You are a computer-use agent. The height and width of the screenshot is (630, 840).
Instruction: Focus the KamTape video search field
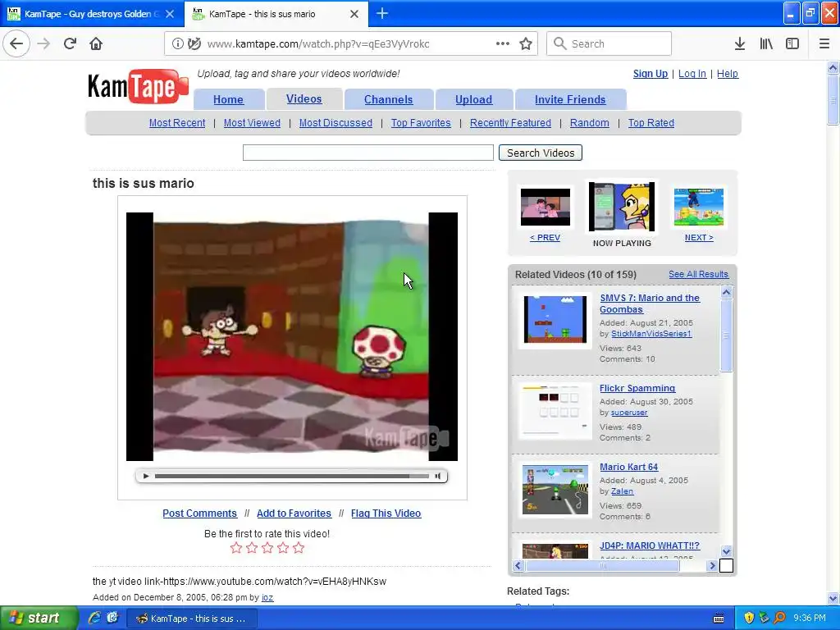[368, 153]
